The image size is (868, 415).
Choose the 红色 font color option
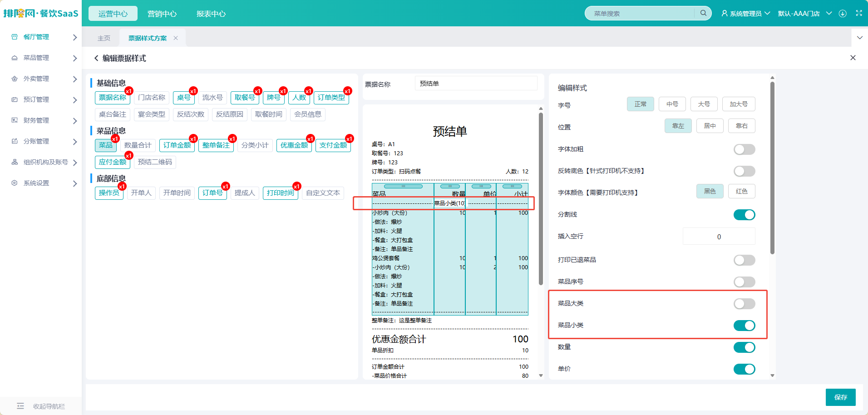741,191
